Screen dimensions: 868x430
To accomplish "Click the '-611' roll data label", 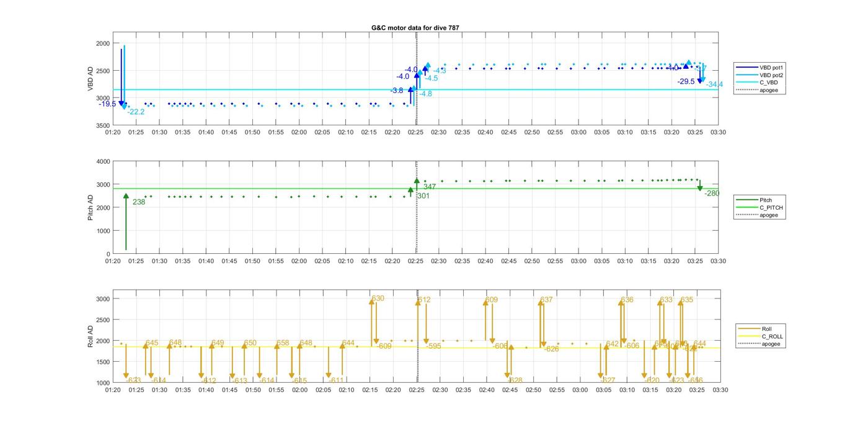I will coord(336,381).
